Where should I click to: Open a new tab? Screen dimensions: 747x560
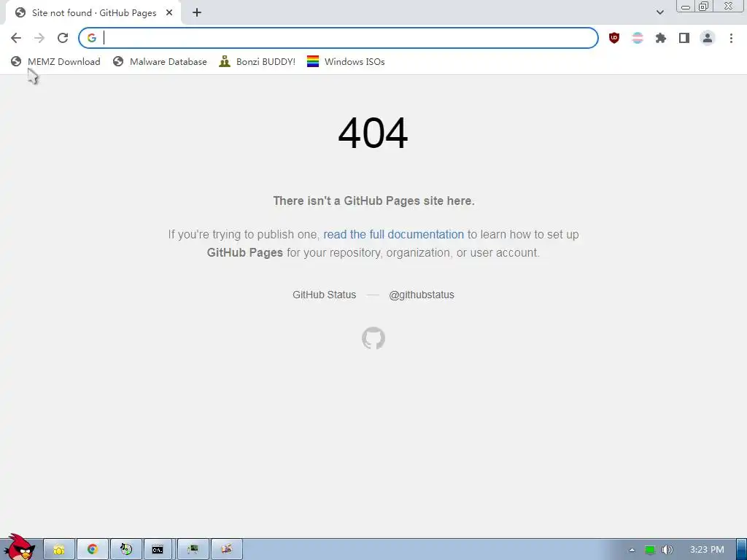(x=197, y=13)
